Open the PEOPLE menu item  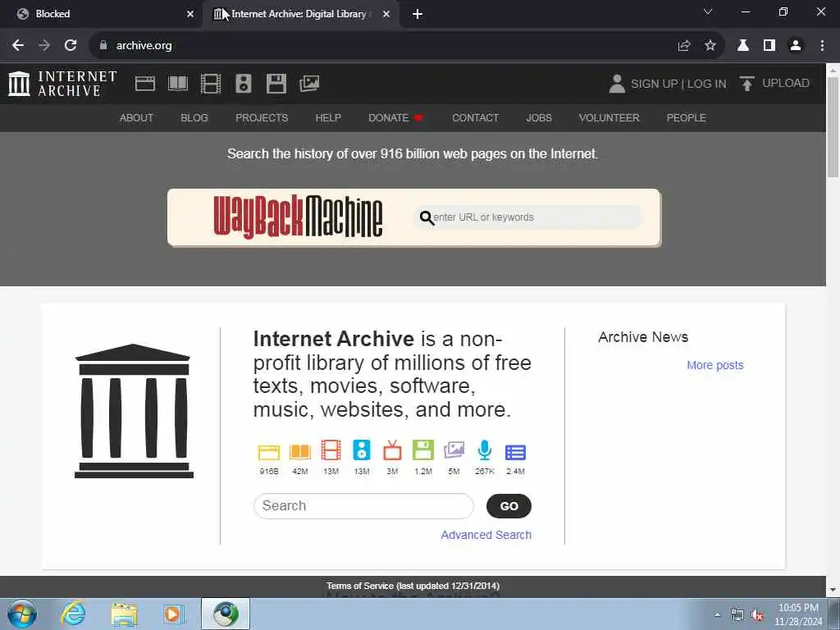pyautogui.click(x=687, y=118)
